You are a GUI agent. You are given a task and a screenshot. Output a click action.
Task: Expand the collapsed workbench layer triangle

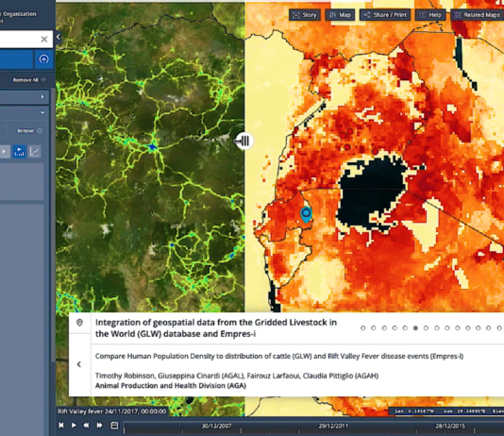pyautogui.click(x=42, y=96)
